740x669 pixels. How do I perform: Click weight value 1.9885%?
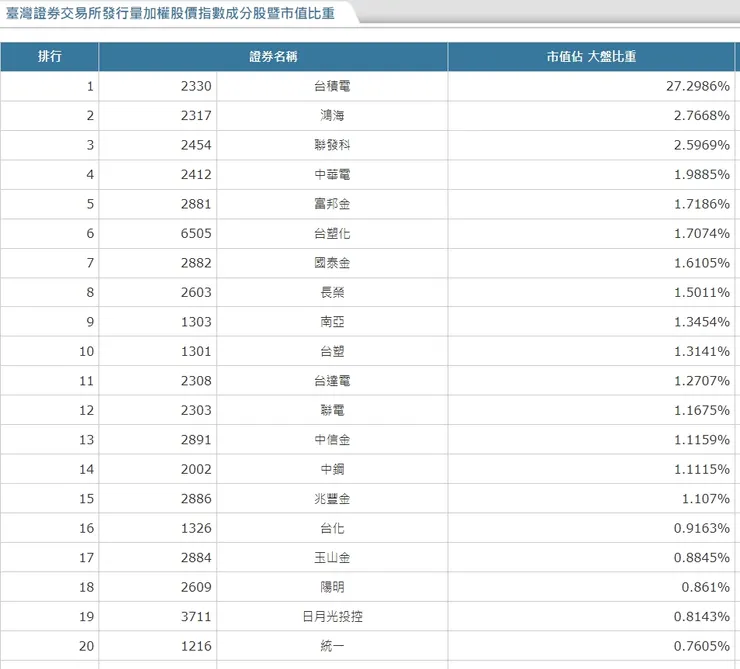pos(701,175)
